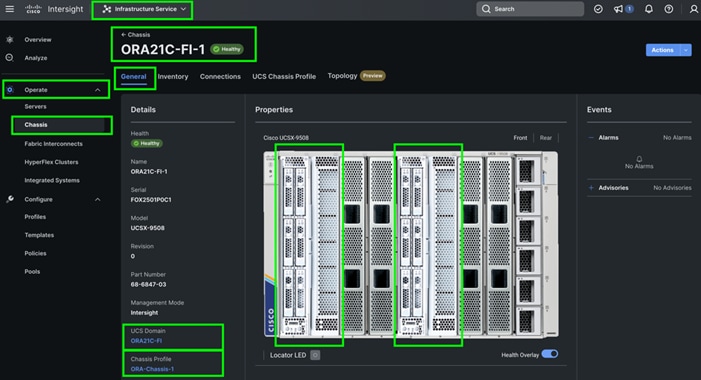Toggle the Locator LED button
This screenshot has width=701, height=380.
315,355
